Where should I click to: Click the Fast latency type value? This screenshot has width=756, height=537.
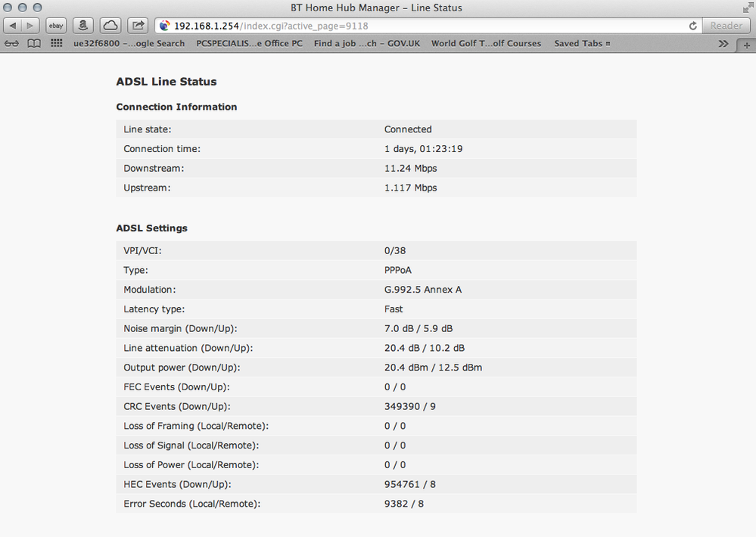[x=394, y=309]
